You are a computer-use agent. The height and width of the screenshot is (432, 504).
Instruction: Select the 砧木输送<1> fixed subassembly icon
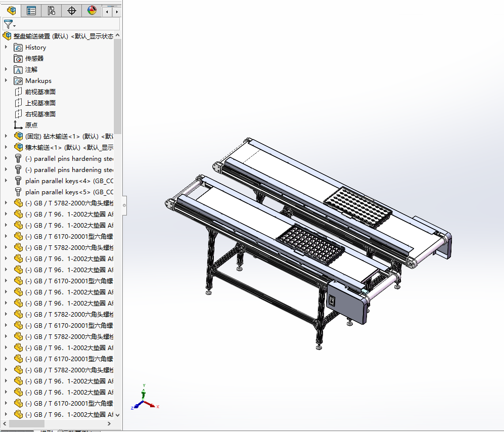(x=18, y=136)
